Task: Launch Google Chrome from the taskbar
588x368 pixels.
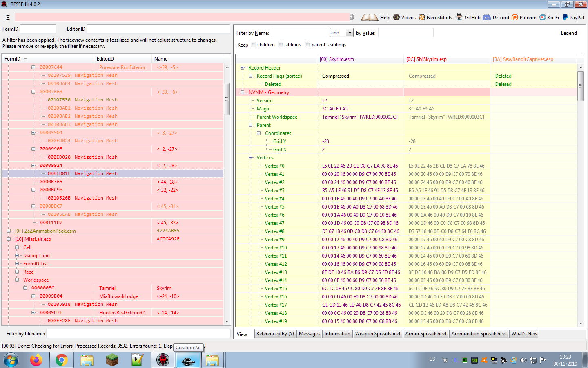Action: pos(62,360)
